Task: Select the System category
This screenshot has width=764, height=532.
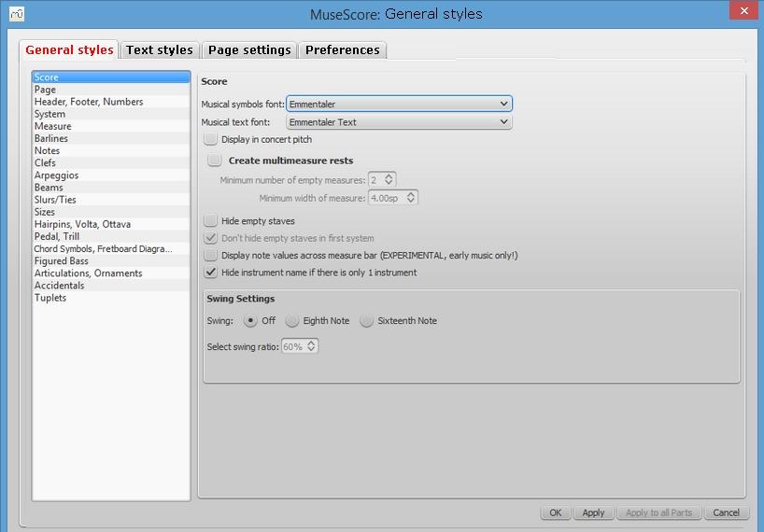Action: click(111, 114)
